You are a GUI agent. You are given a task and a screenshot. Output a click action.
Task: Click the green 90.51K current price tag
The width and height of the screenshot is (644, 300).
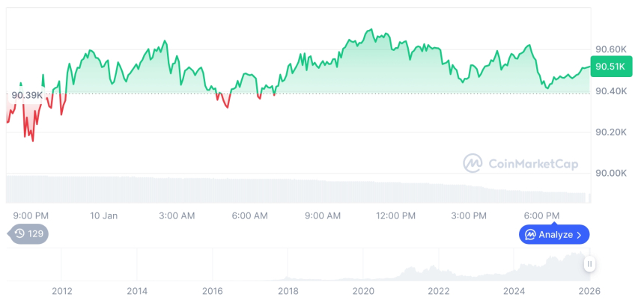tap(610, 67)
